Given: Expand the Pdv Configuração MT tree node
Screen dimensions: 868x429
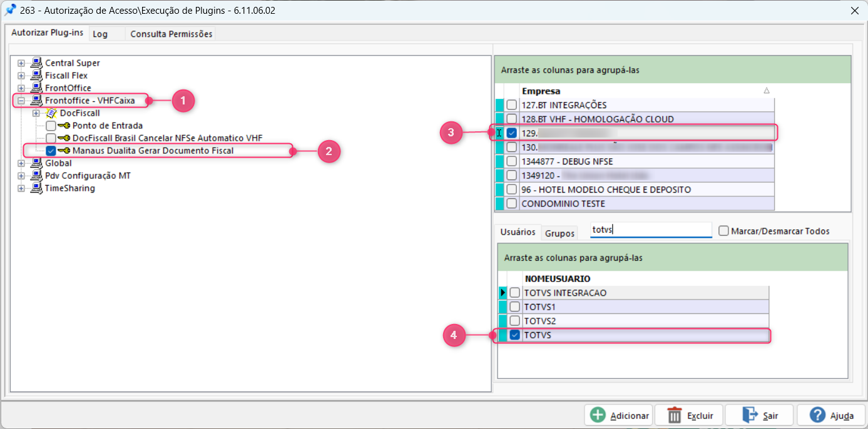Looking at the screenshot, I should coord(21,176).
